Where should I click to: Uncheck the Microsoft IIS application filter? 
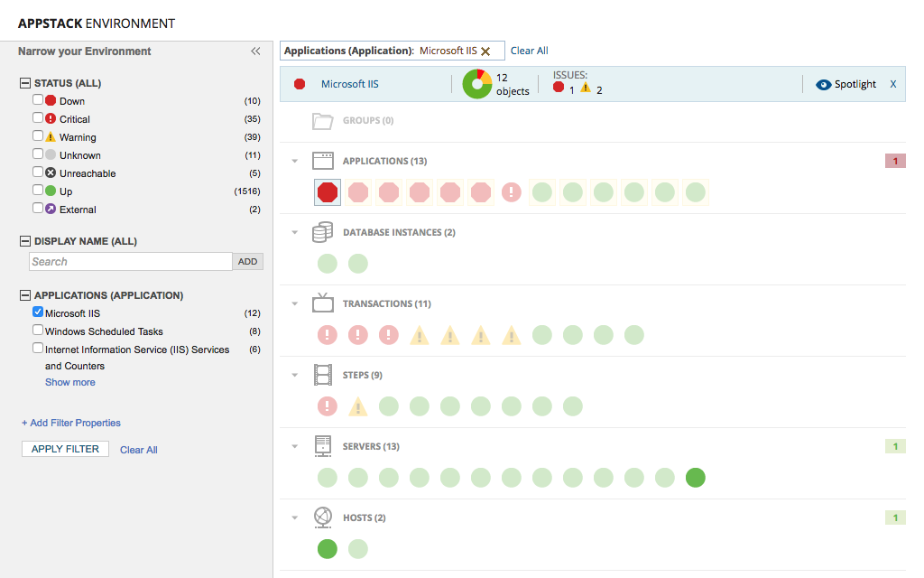(x=38, y=312)
